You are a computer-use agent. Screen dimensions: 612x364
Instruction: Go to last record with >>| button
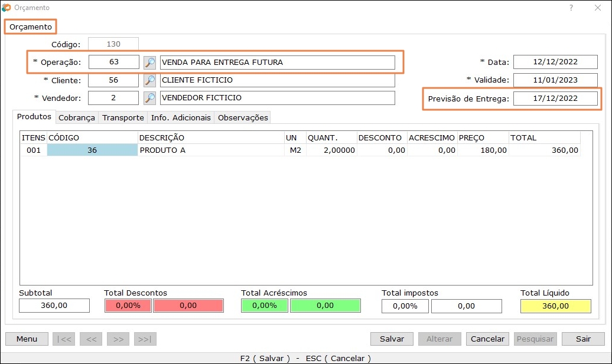coord(145,339)
